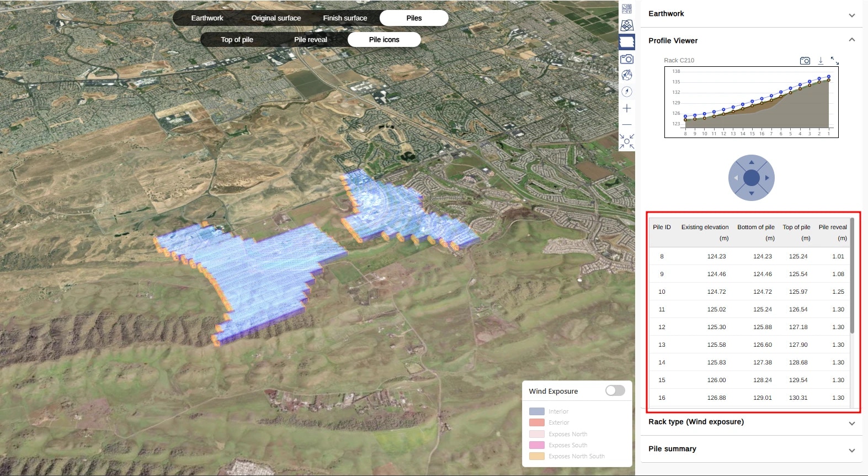The image size is (868, 476).
Task: Select pile row with ID 12
Action: 749,327
